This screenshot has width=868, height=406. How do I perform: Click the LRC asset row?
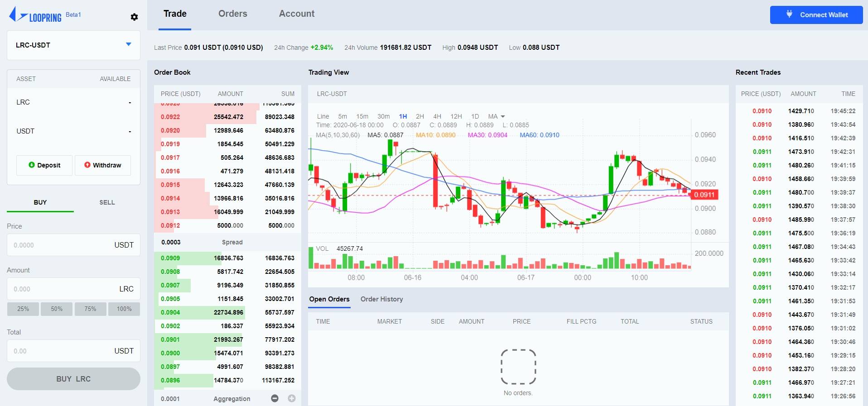73,102
